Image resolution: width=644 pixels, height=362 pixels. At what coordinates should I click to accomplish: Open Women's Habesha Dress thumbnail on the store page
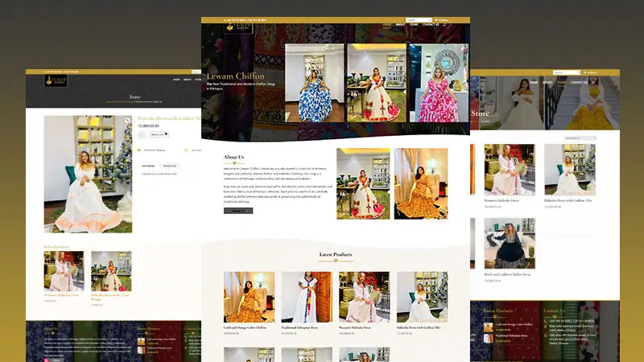[510, 170]
